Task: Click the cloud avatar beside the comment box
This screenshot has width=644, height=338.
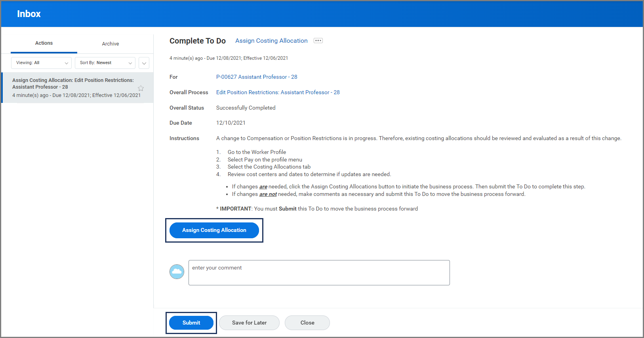Action: (x=177, y=272)
